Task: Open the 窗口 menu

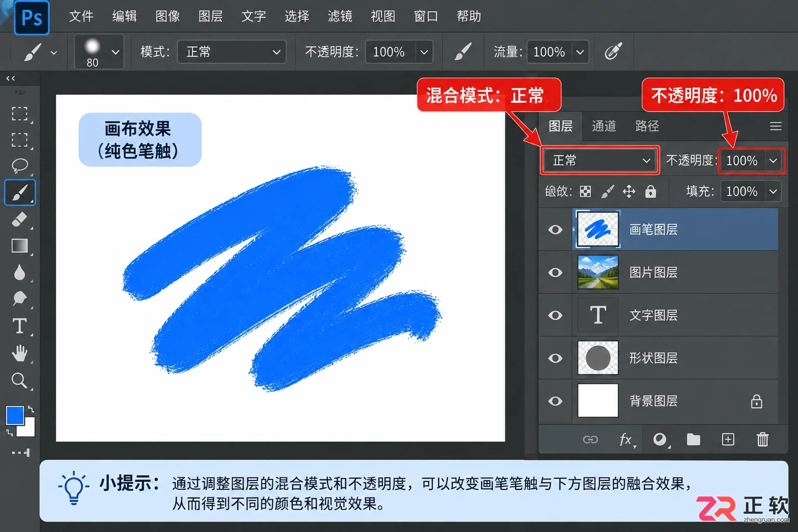Action: 426,16
